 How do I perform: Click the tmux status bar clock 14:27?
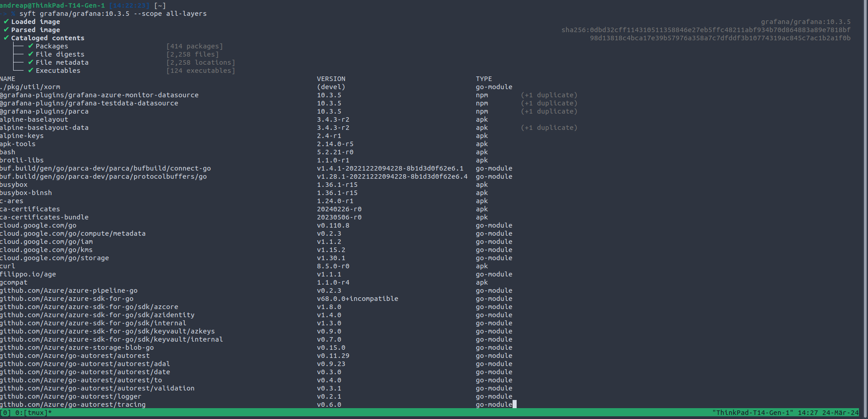(x=807, y=413)
